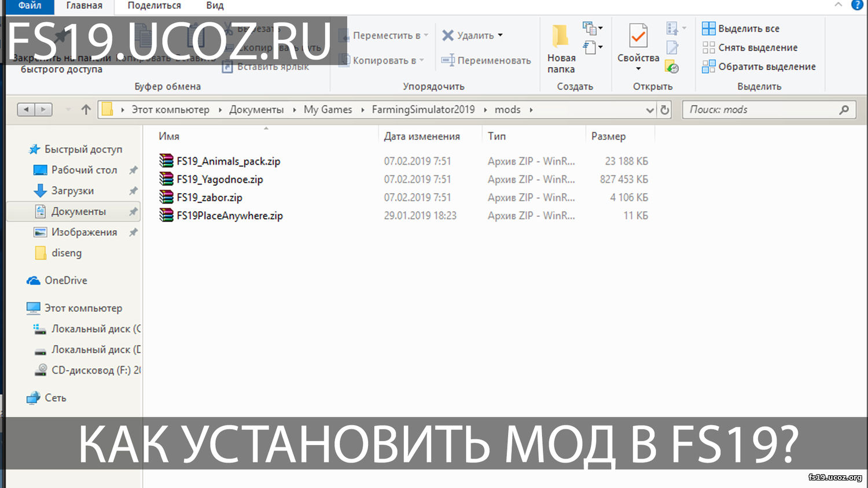Go forward with the right arrow button
868x488 pixels.
pos(43,109)
